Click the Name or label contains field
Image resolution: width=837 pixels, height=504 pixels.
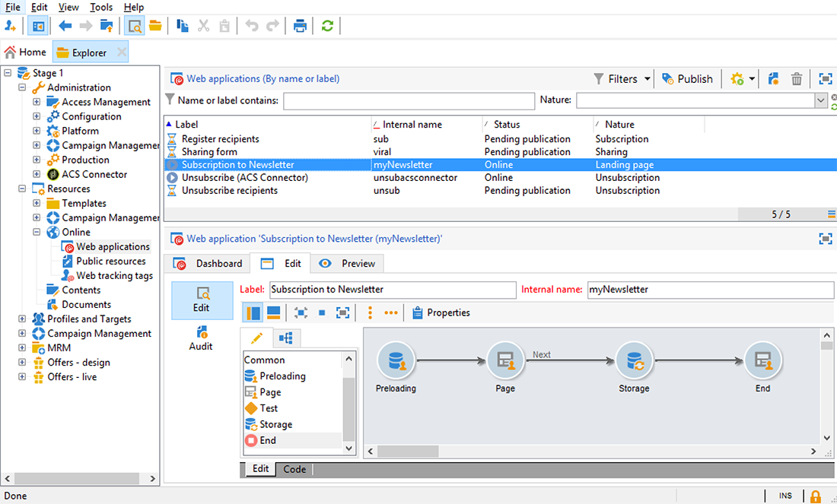(x=409, y=100)
